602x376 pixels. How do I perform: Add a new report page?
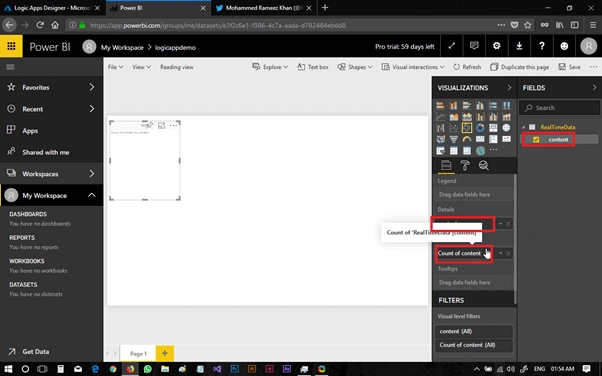[165, 353]
